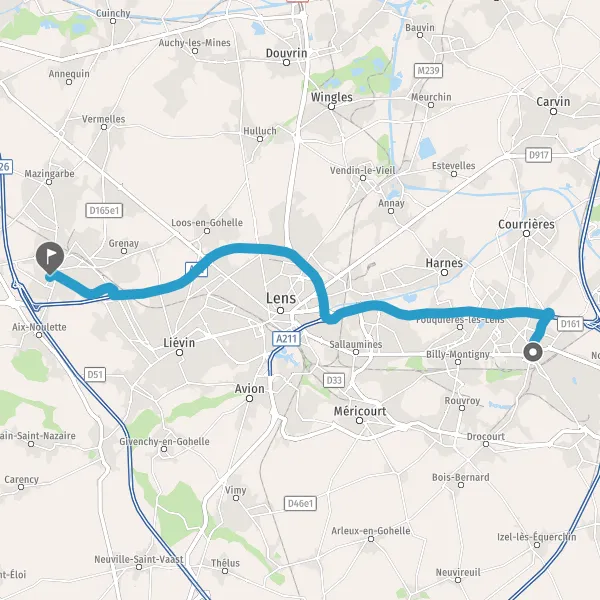Click the flag destination marker
The height and width of the screenshot is (600, 600).
50,258
